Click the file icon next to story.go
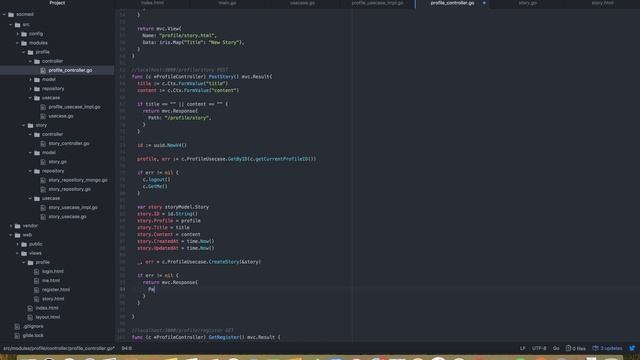640x360 pixels. (43, 162)
